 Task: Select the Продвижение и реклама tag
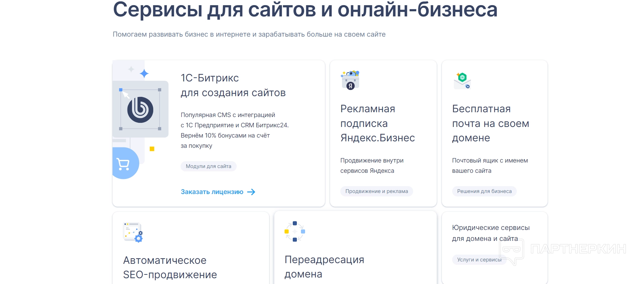(x=377, y=191)
